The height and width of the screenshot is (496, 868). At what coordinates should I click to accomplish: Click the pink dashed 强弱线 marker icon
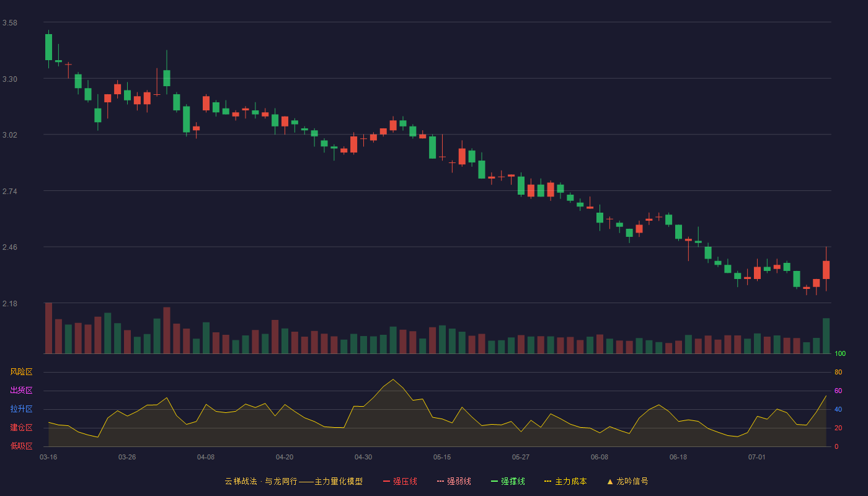[x=440, y=481]
